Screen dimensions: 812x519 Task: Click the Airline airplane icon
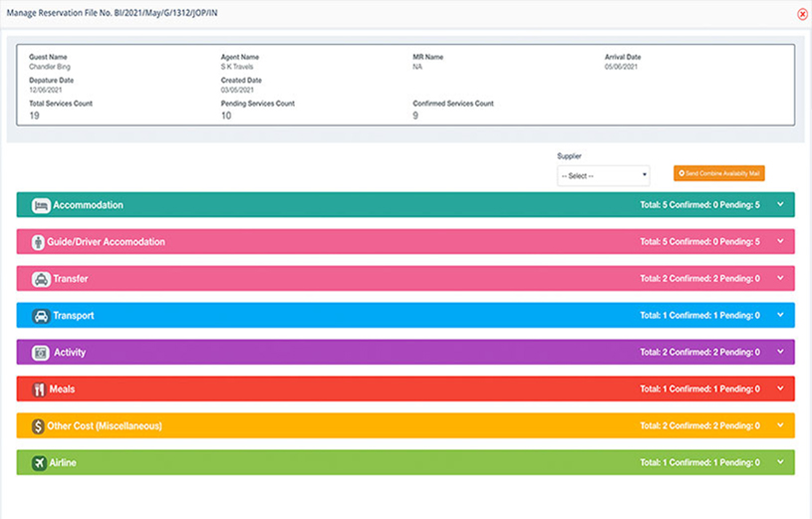[39, 463]
